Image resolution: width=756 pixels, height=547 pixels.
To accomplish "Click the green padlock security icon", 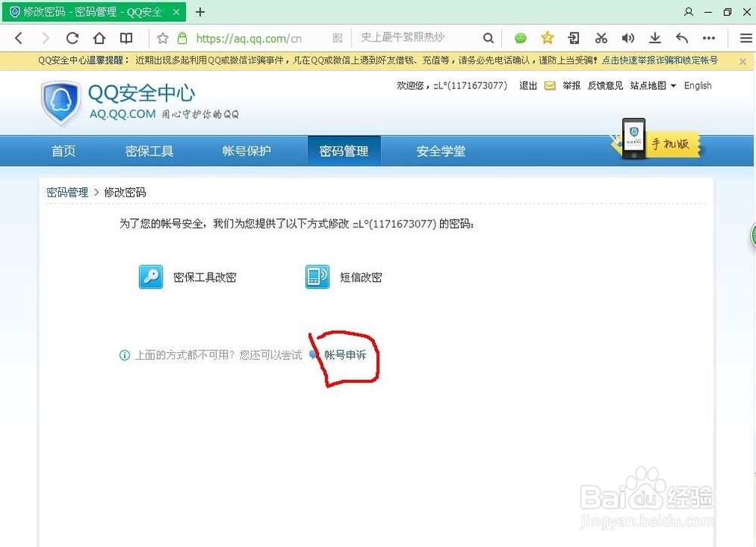I will (x=182, y=38).
